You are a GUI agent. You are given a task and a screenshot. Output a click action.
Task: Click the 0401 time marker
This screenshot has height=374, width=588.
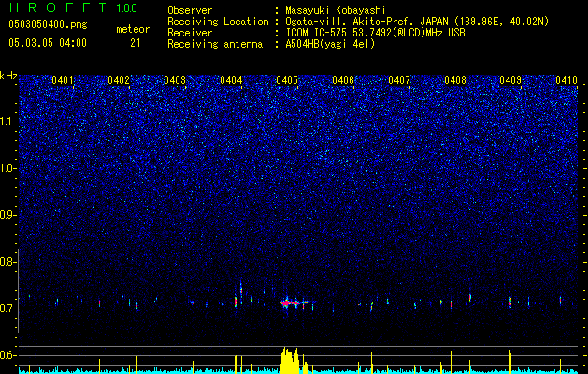pyautogui.click(x=63, y=80)
